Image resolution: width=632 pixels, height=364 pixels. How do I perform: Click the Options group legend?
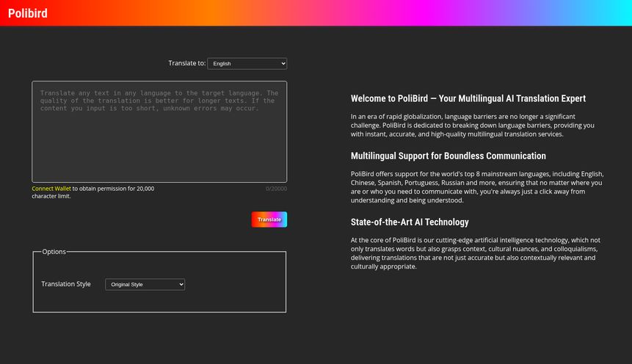[54, 252]
